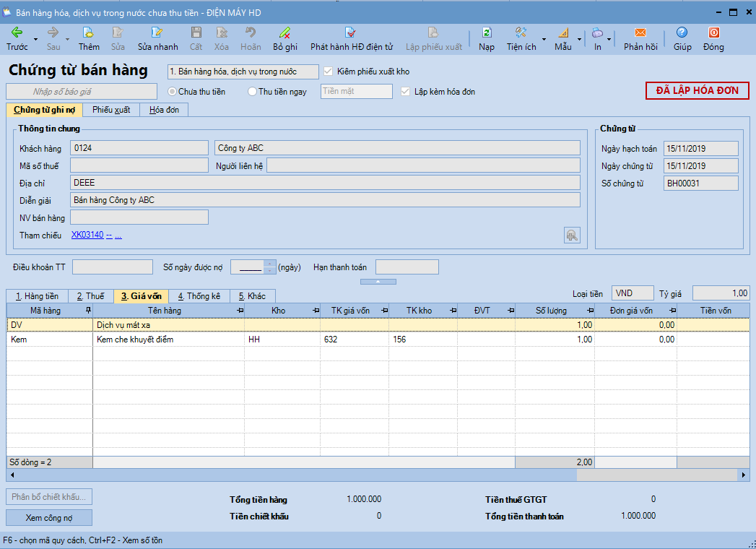The height and width of the screenshot is (549, 756).
Task: Click the pin icon on Kho column
Action: point(316,310)
